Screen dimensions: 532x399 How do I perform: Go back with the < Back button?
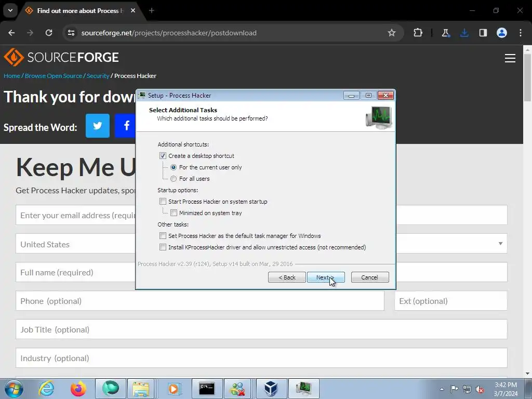point(287,277)
